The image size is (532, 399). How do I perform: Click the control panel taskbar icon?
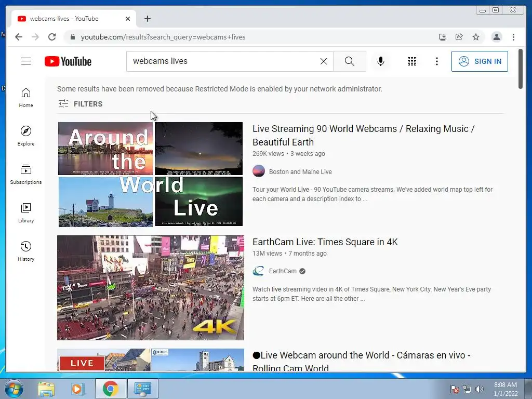coord(142,389)
